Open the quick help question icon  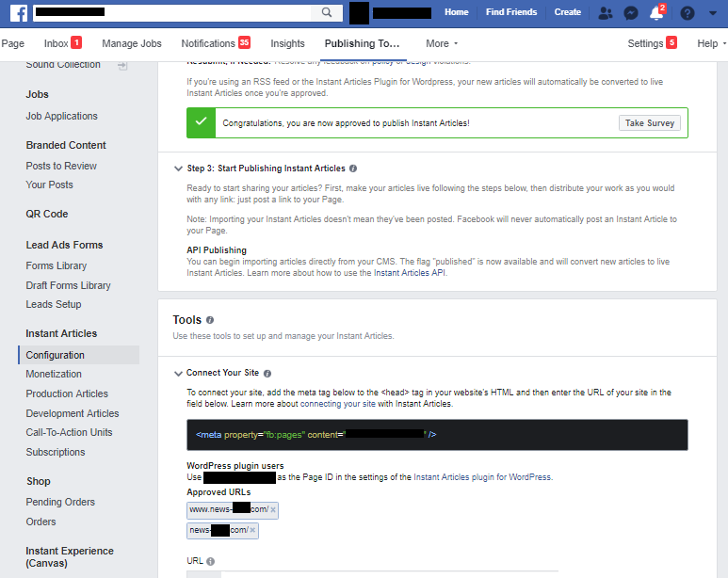point(688,13)
